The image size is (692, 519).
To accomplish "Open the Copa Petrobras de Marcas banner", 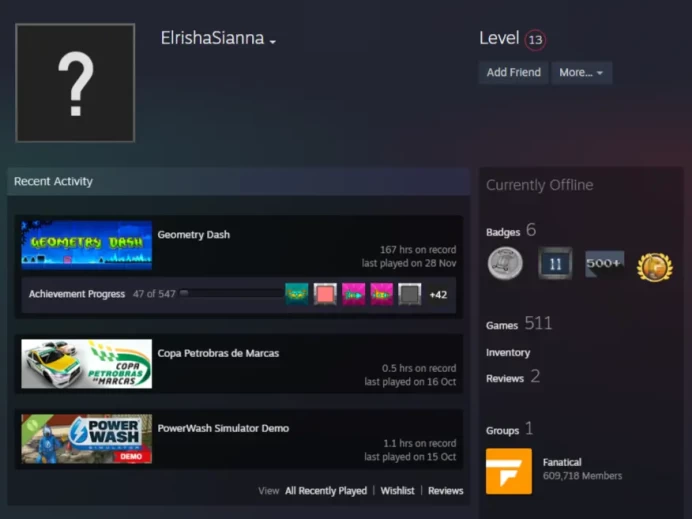I will point(86,364).
